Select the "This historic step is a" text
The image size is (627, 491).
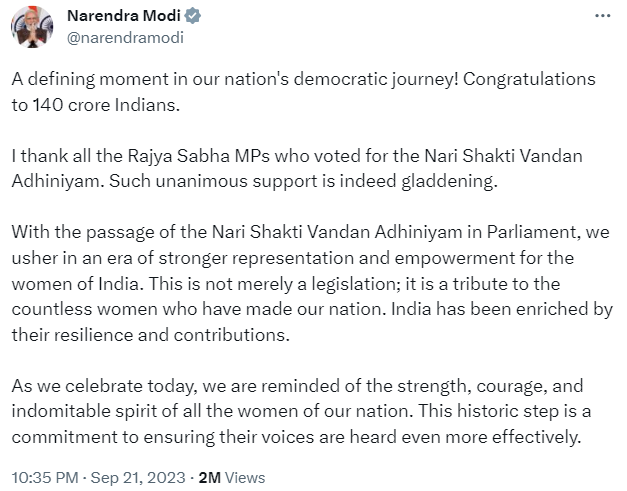click(x=505, y=411)
